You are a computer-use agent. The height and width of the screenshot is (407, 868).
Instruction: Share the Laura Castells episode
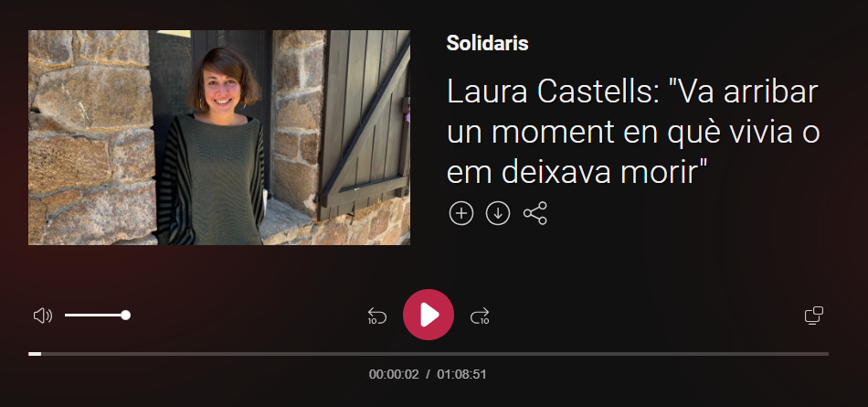535,213
